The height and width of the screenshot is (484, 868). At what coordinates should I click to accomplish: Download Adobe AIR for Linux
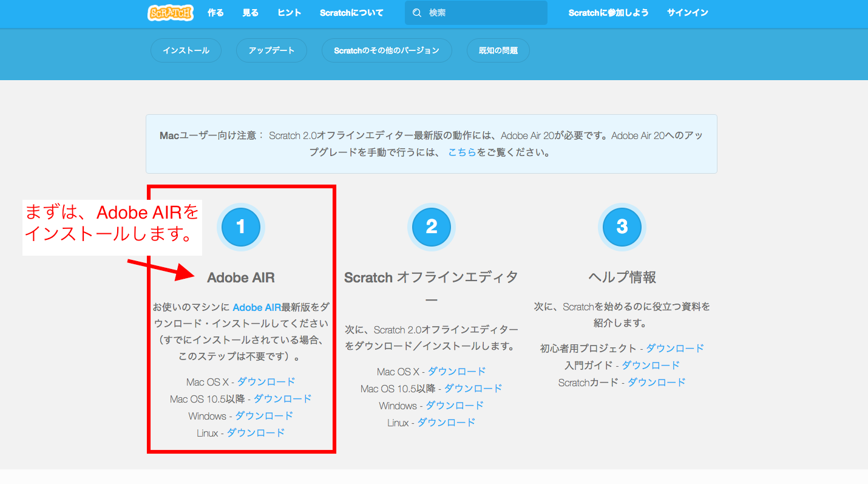tap(256, 433)
